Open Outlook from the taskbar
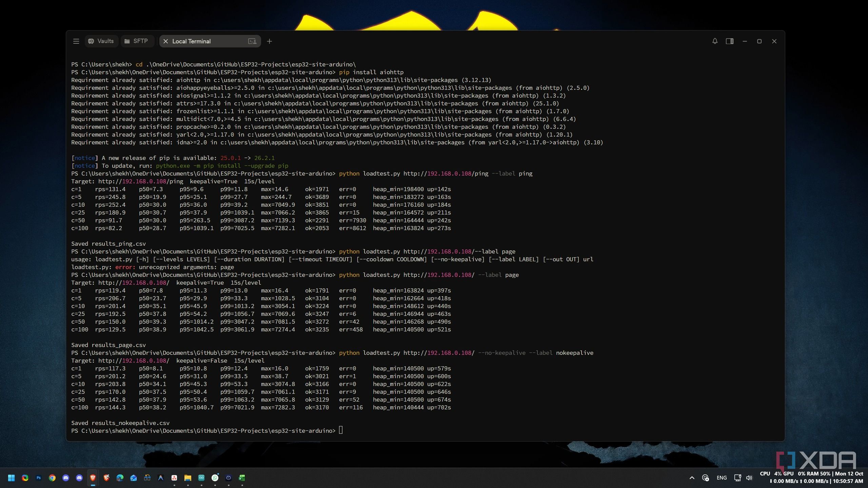Image resolution: width=868 pixels, height=488 pixels. point(134,478)
